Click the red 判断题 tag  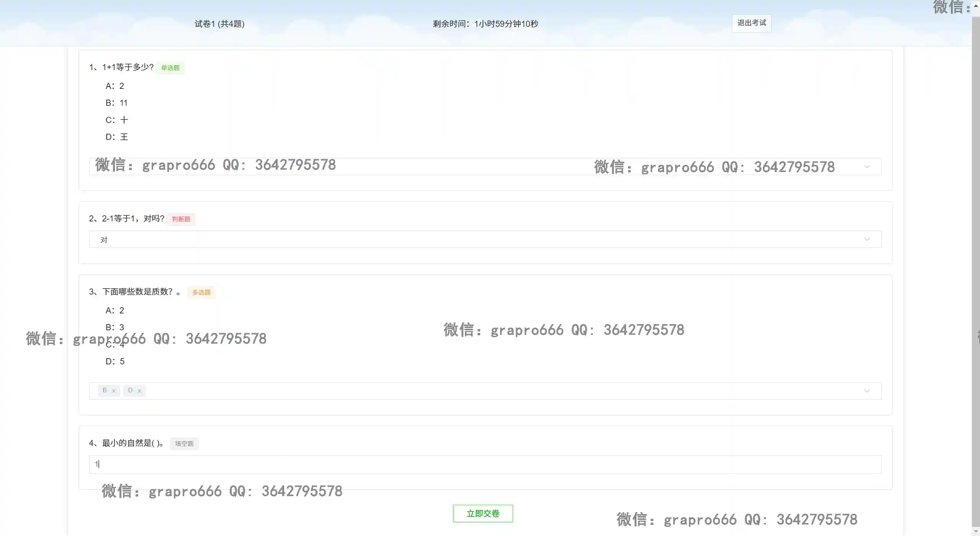click(x=181, y=219)
